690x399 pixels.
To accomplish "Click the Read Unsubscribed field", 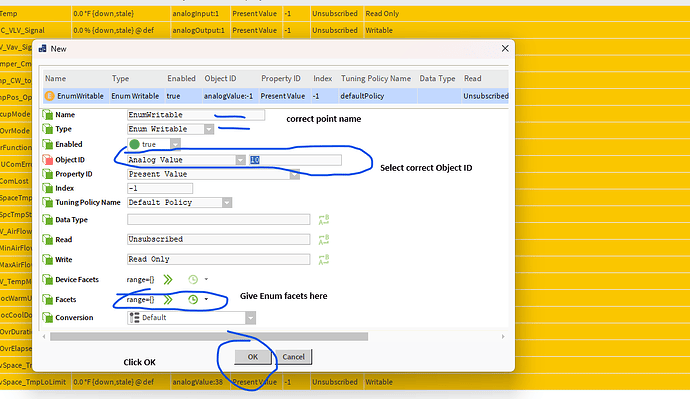I will click(x=219, y=239).
